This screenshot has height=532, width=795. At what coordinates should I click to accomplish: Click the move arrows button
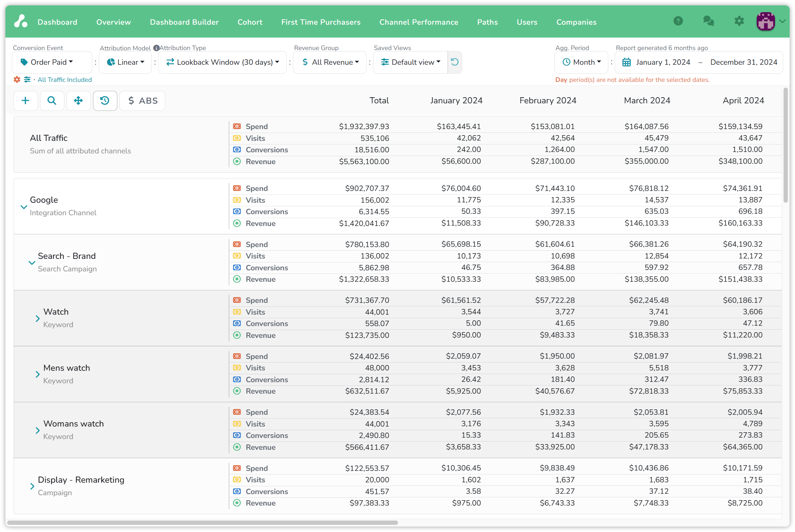[x=78, y=101]
